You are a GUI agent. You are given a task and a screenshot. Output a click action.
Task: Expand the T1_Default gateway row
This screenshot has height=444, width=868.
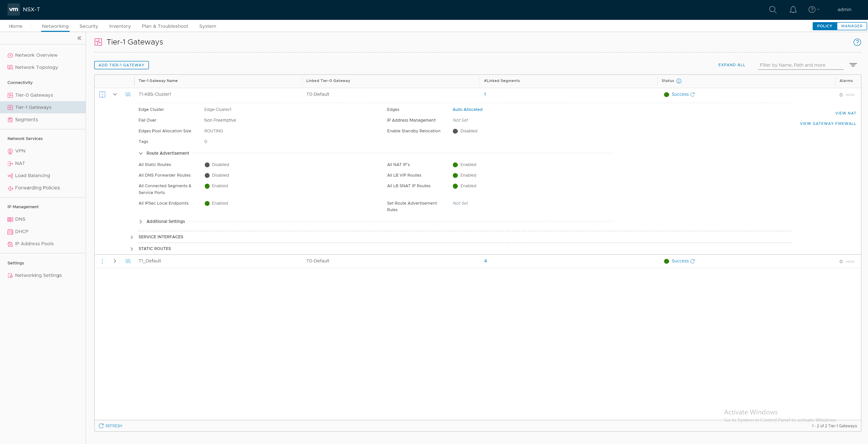(x=115, y=261)
